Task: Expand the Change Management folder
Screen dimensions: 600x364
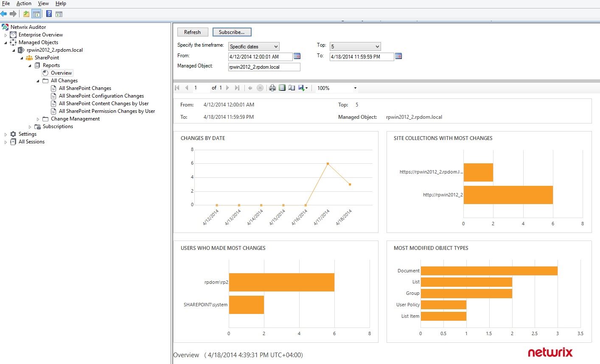Action: coord(38,119)
